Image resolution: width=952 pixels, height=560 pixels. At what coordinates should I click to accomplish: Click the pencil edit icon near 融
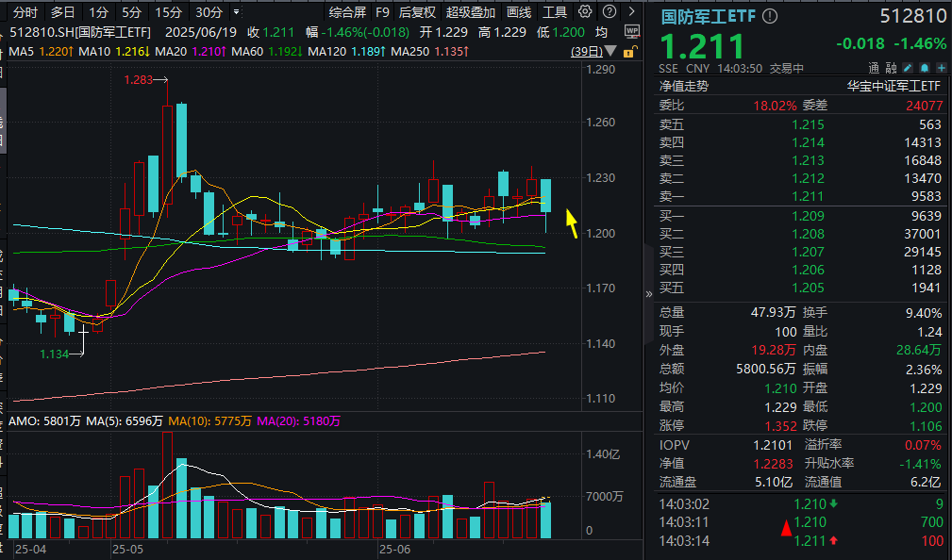(x=908, y=68)
